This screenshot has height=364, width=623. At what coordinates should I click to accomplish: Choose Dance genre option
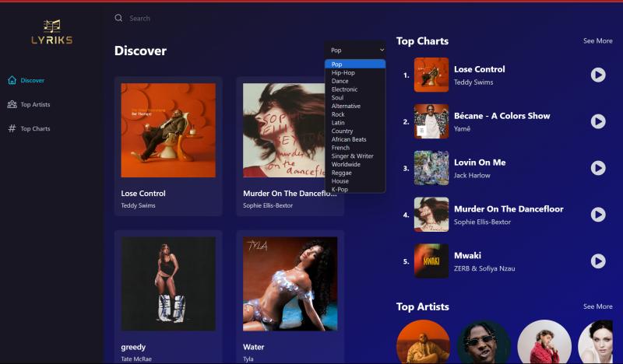[355, 81]
